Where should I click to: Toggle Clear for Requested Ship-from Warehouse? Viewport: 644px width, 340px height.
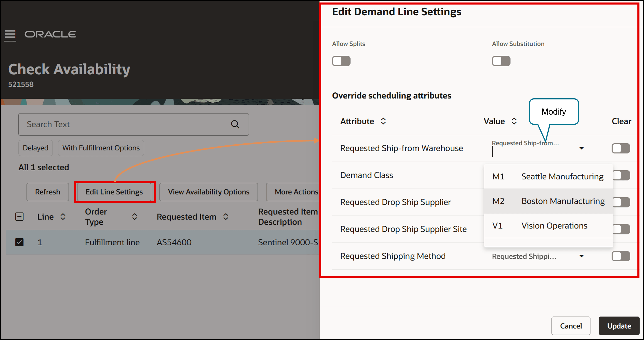(x=620, y=148)
